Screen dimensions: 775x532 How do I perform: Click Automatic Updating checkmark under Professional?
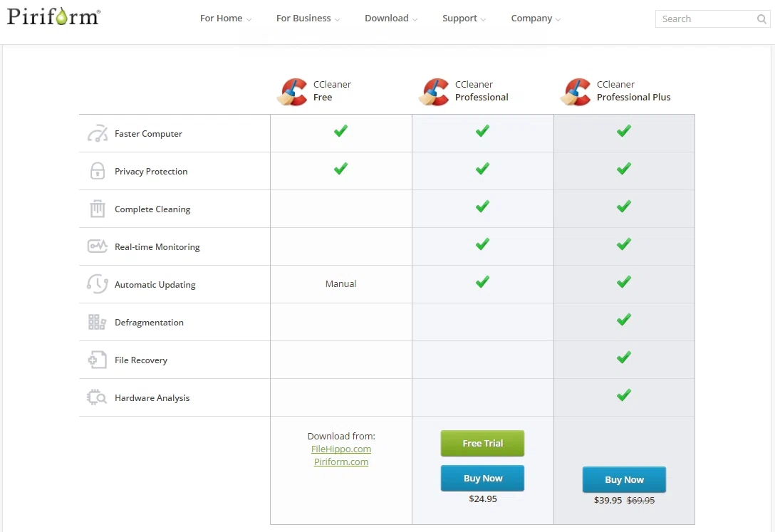(482, 281)
